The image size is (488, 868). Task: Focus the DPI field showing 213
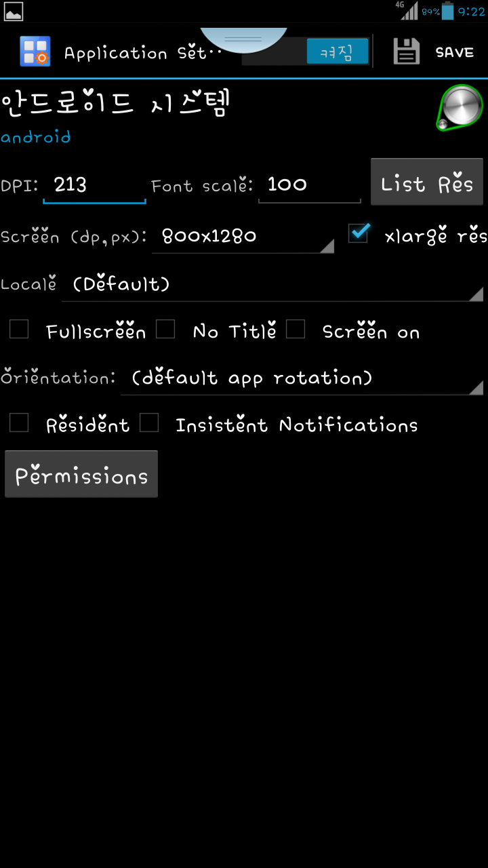(x=94, y=184)
